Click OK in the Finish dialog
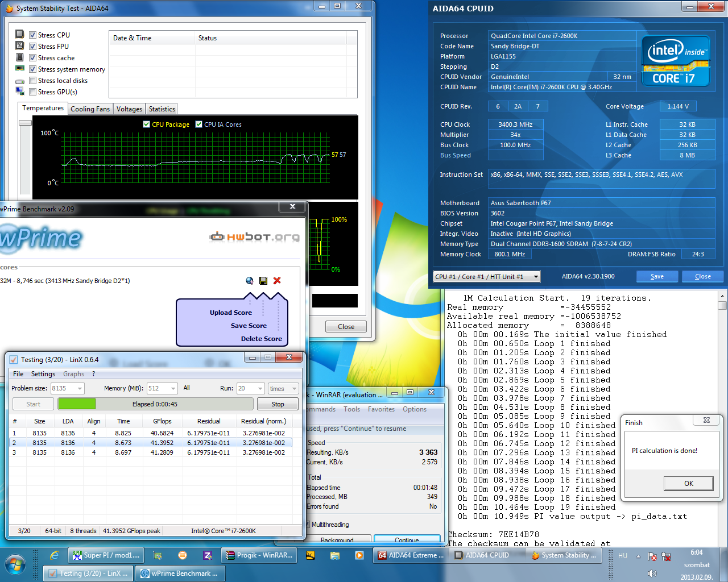 pos(689,484)
